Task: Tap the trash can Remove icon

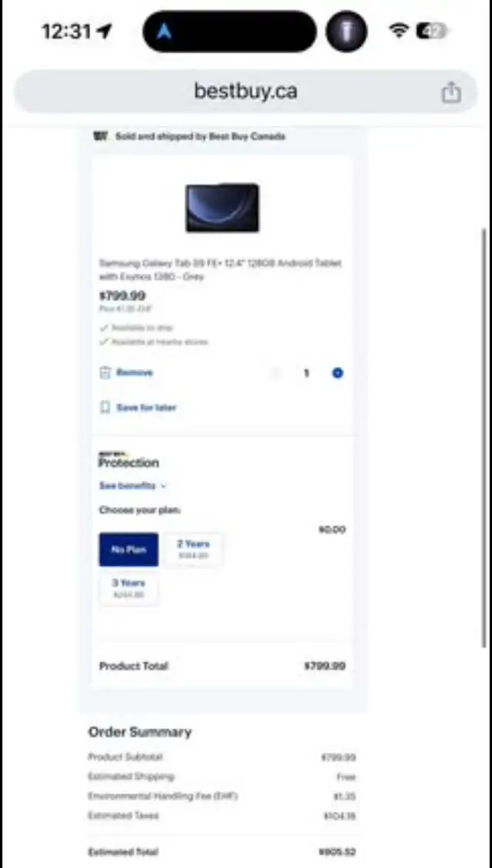Action: point(105,373)
